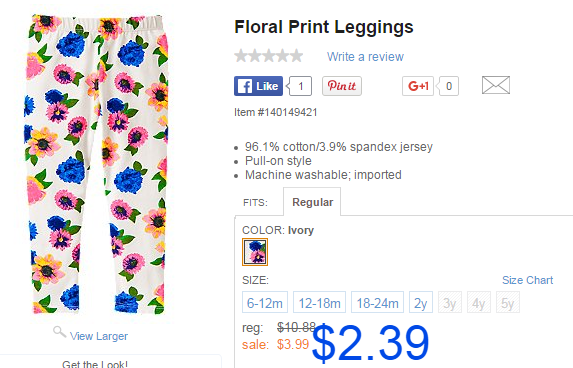Click the Facebook like count bubble
This screenshot has height=368, width=573.
(300, 86)
